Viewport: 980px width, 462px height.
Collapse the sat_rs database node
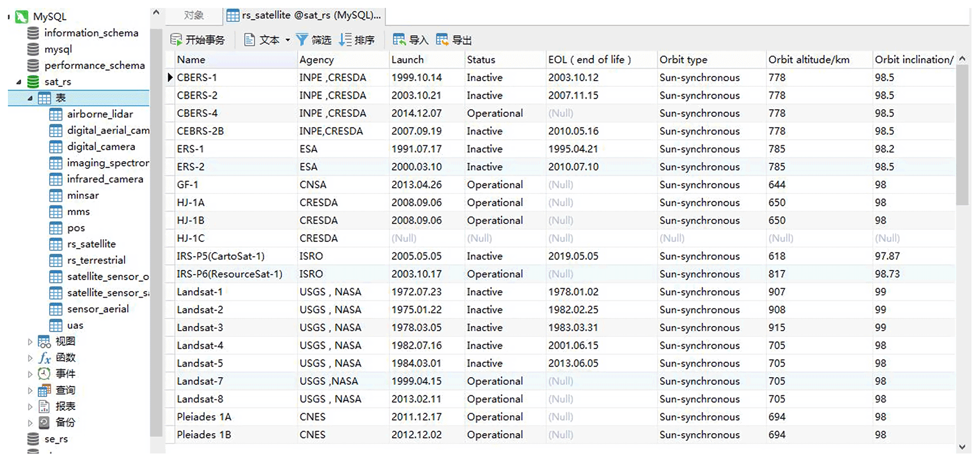(19, 82)
